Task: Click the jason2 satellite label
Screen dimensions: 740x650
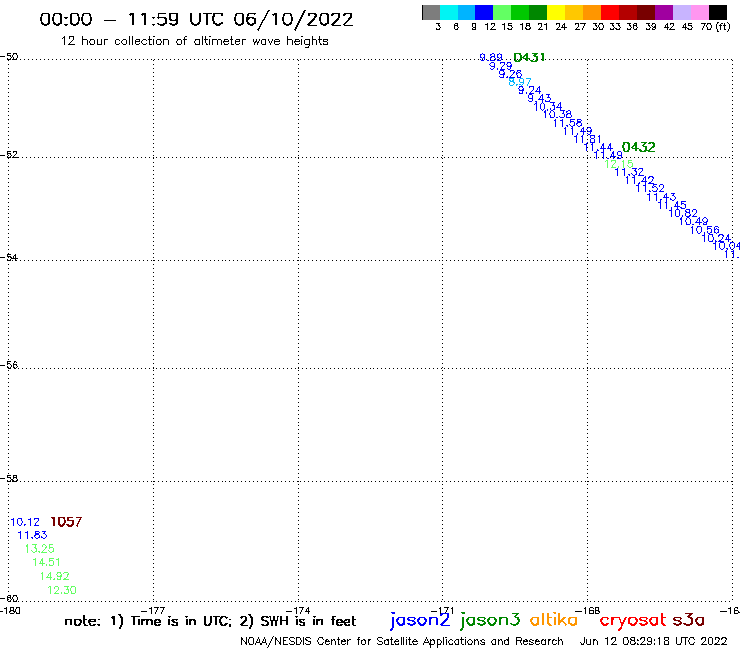Action: (420, 620)
